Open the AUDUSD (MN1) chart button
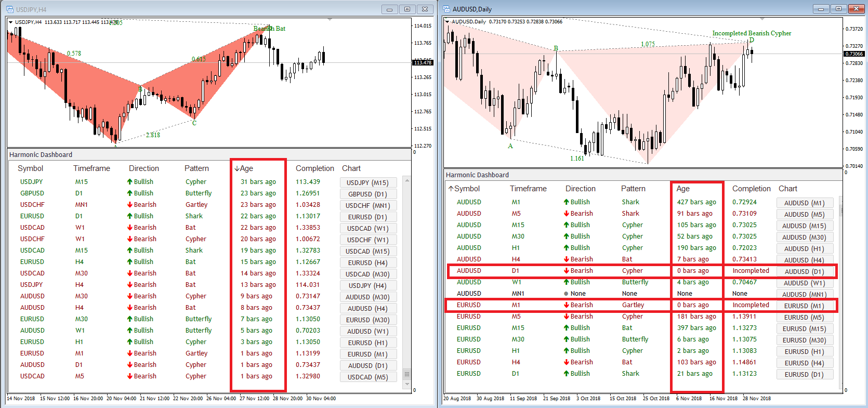Image resolution: width=868 pixels, height=408 pixels. 805,294
